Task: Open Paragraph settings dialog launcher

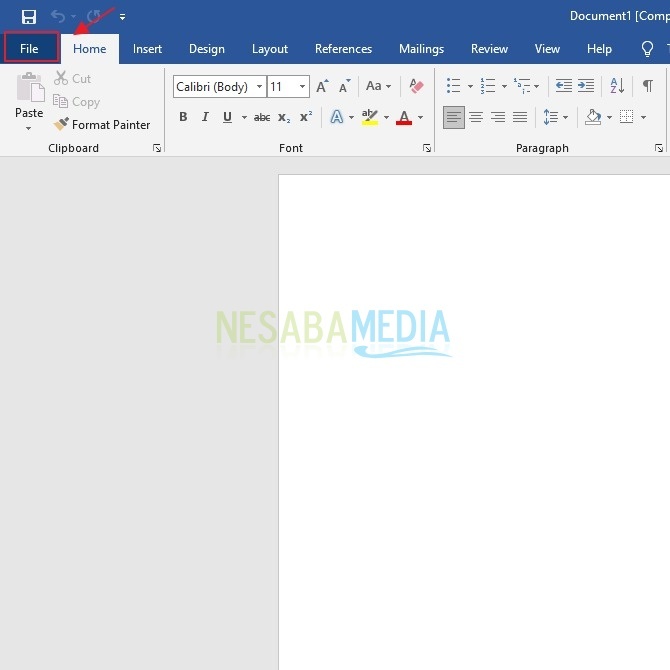Action: (x=658, y=148)
